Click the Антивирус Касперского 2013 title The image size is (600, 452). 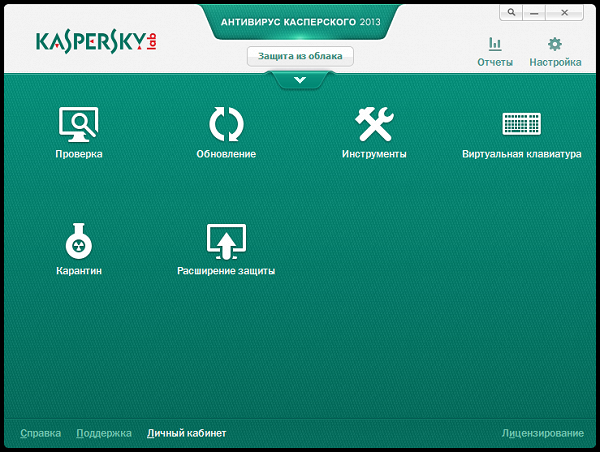point(300,22)
